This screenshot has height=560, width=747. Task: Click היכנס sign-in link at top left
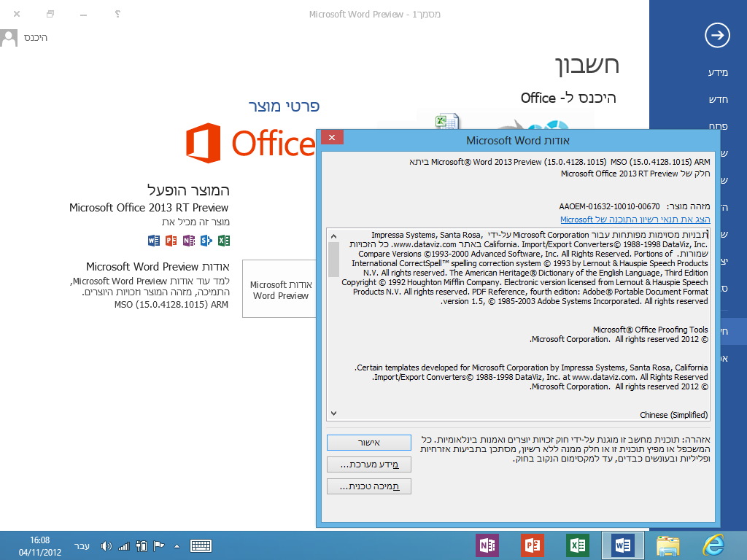[35, 38]
